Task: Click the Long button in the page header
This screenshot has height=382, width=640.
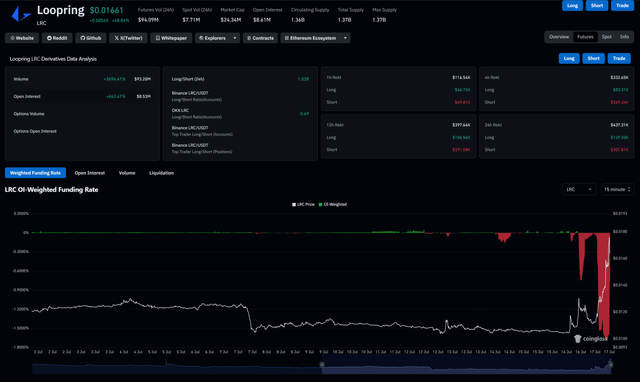Action: (572, 5)
